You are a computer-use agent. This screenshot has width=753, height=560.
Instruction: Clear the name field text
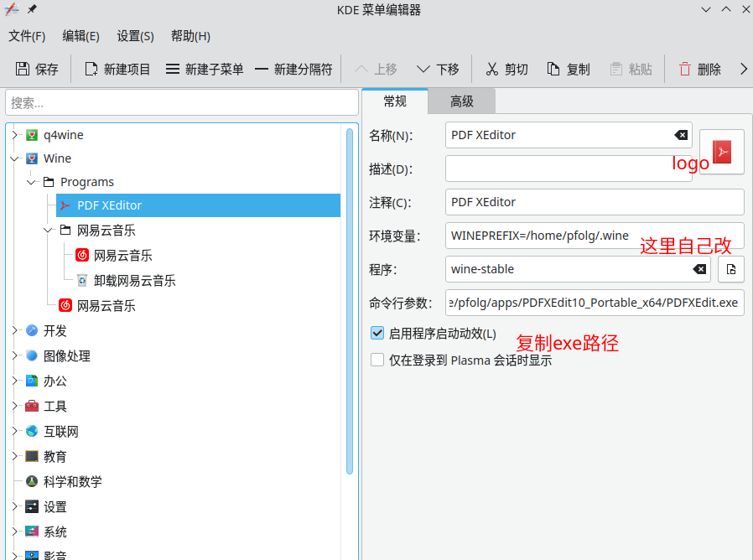[681, 135]
